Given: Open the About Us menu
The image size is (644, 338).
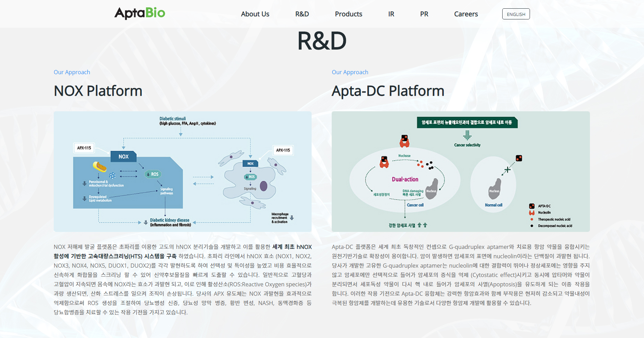Looking at the screenshot, I should pos(255,14).
